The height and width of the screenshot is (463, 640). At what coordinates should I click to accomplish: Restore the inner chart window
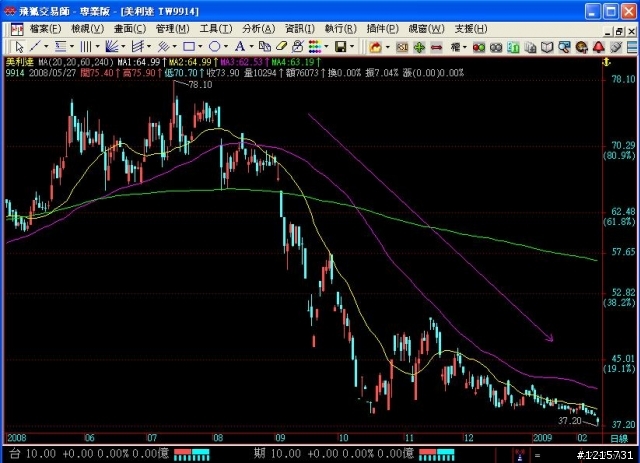click(619, 31)
